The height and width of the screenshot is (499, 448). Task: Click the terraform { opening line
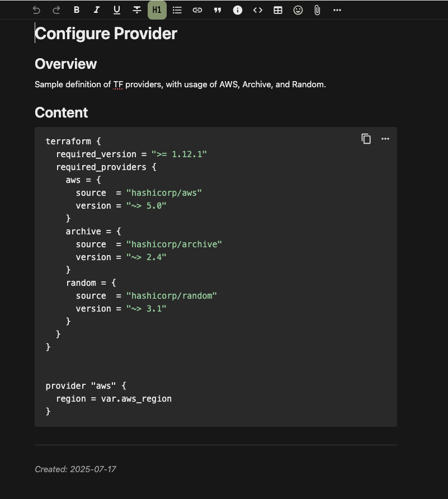pos(73,142)
